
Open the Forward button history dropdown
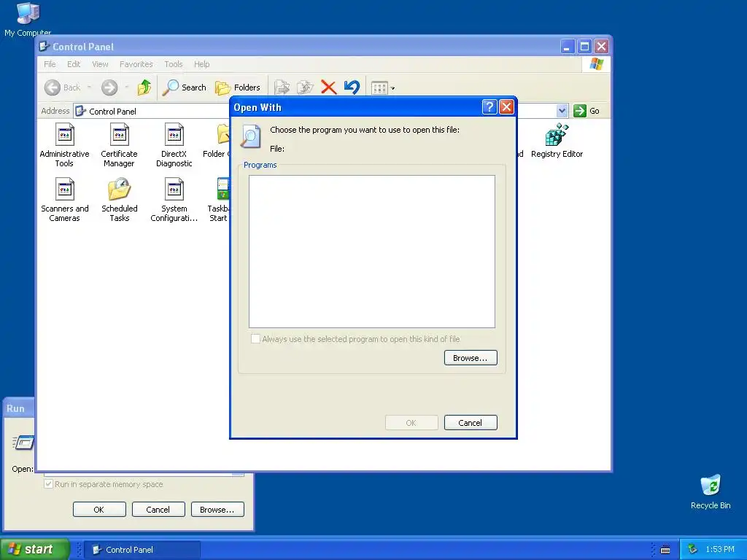click(126, 87)
